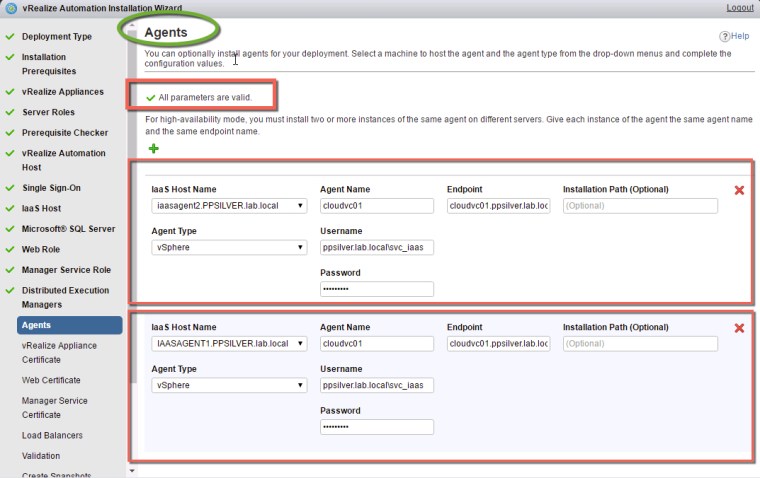The image size is (760, 478).
Task: Go to the Prerequisite Checker step
Action: 64,133
